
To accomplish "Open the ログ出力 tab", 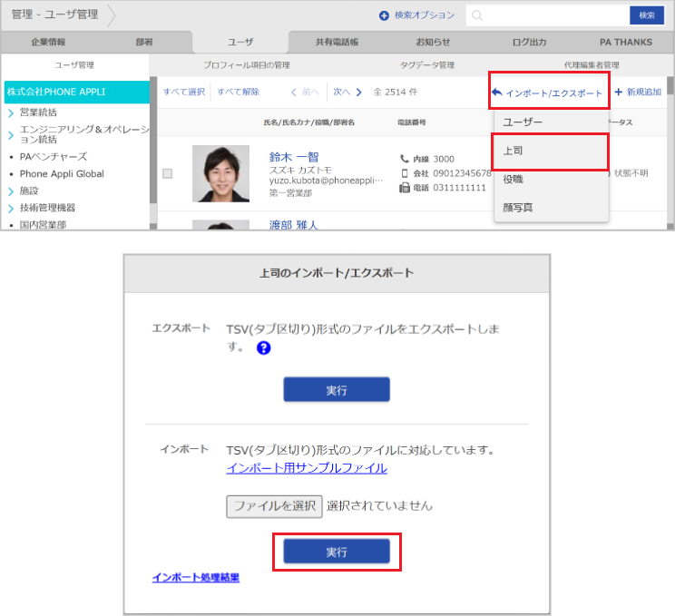I will (529, 42).
